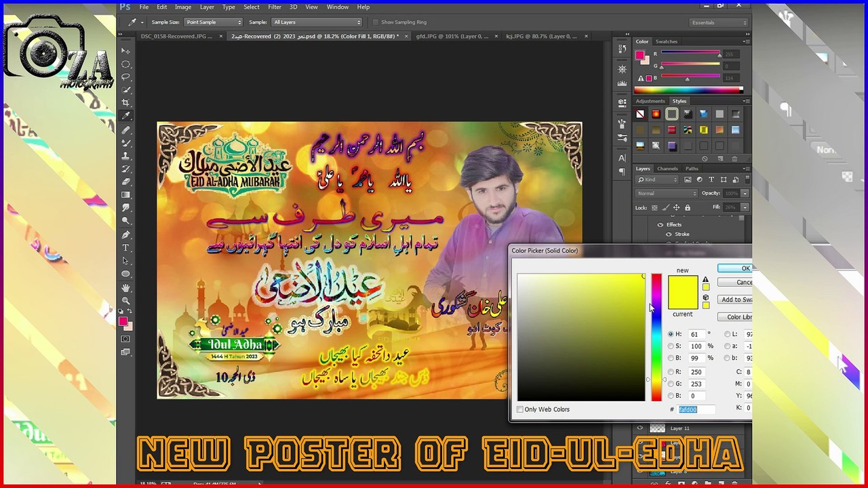
Task: Click the vertical hue slider strip
Action: (656, 338)
